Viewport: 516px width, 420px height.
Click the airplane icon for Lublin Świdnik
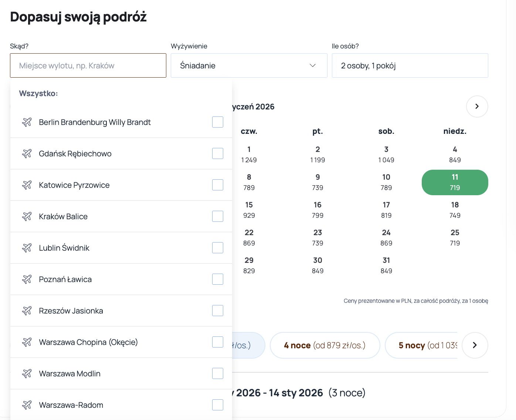point(27,248)
